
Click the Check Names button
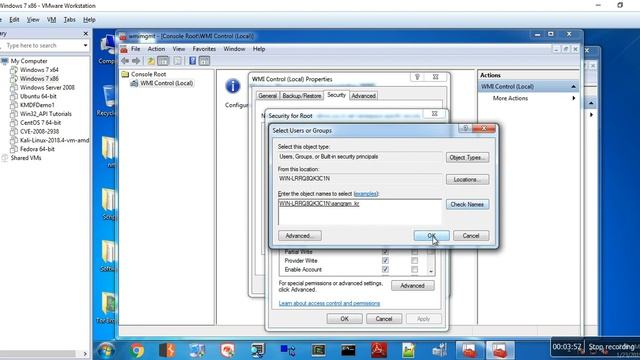point(467,204)
